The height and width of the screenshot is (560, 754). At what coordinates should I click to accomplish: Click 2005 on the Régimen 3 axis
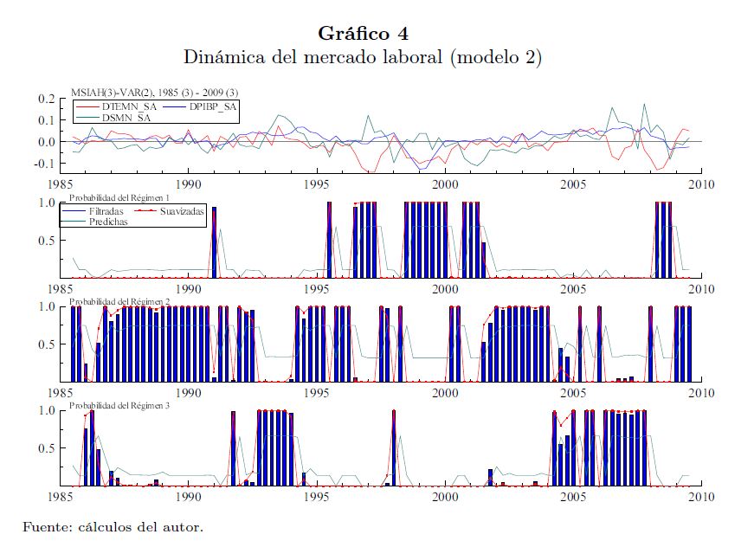pos(573,497)
